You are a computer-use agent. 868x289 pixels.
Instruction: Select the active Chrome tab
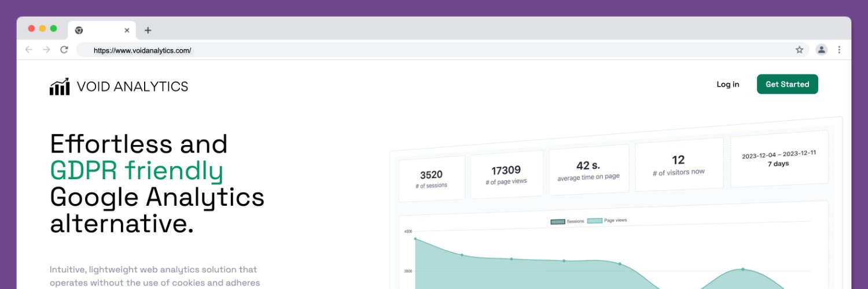[102, 30]
